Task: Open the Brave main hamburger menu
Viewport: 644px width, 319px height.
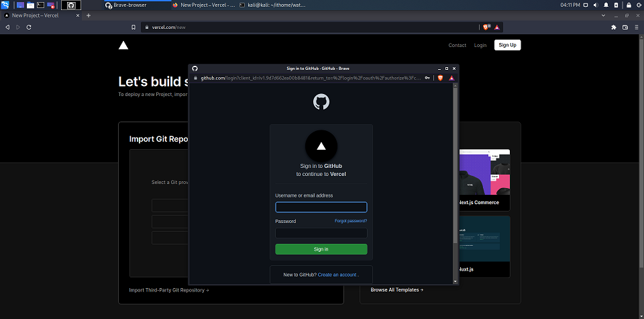Action: 637,27
